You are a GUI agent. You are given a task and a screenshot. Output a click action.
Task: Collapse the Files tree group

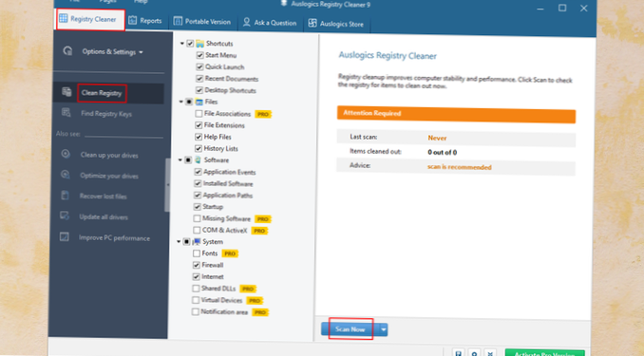click(x=181, y=102)
